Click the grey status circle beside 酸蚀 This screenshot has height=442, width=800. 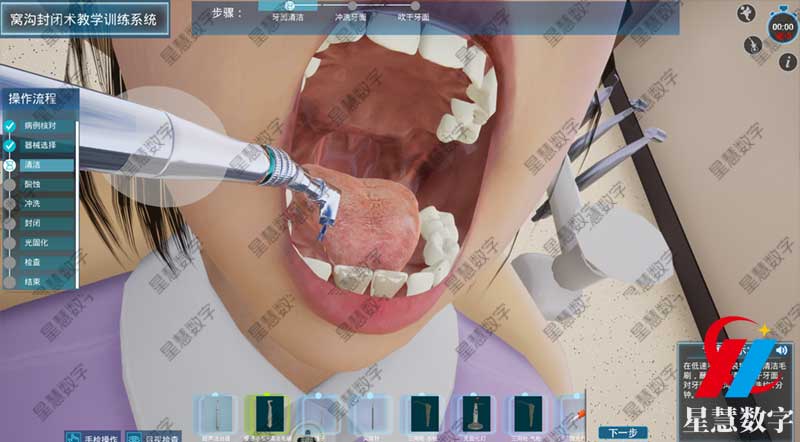click(x=10, y=184)
